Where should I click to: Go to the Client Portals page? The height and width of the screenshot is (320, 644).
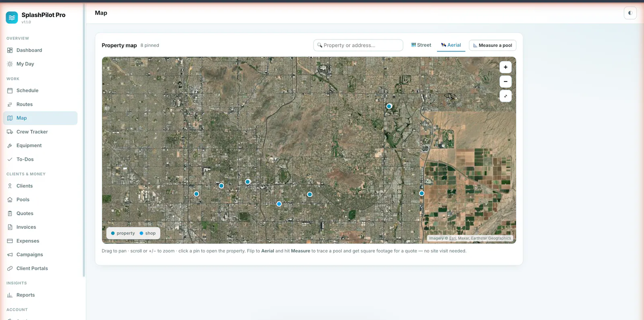[40, 268]
